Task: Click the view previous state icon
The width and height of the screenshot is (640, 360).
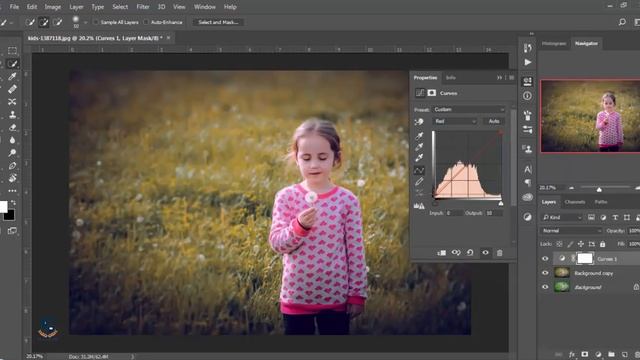Action: coord(456,253)
